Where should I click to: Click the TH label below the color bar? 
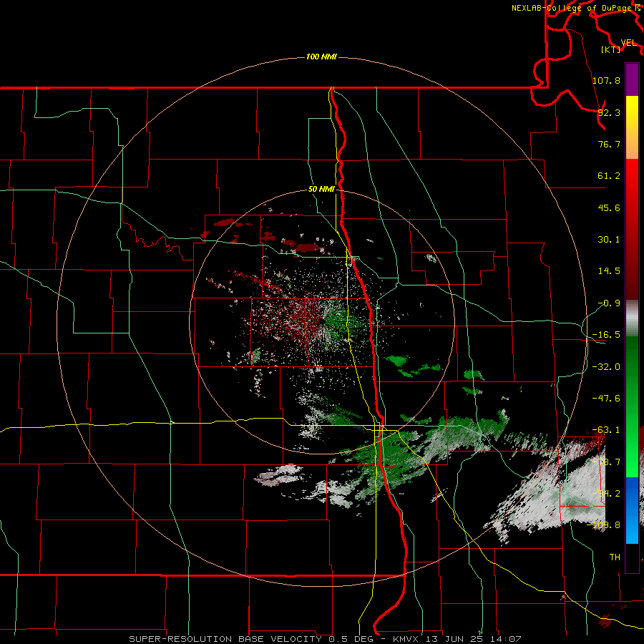[x=615, y=557]
